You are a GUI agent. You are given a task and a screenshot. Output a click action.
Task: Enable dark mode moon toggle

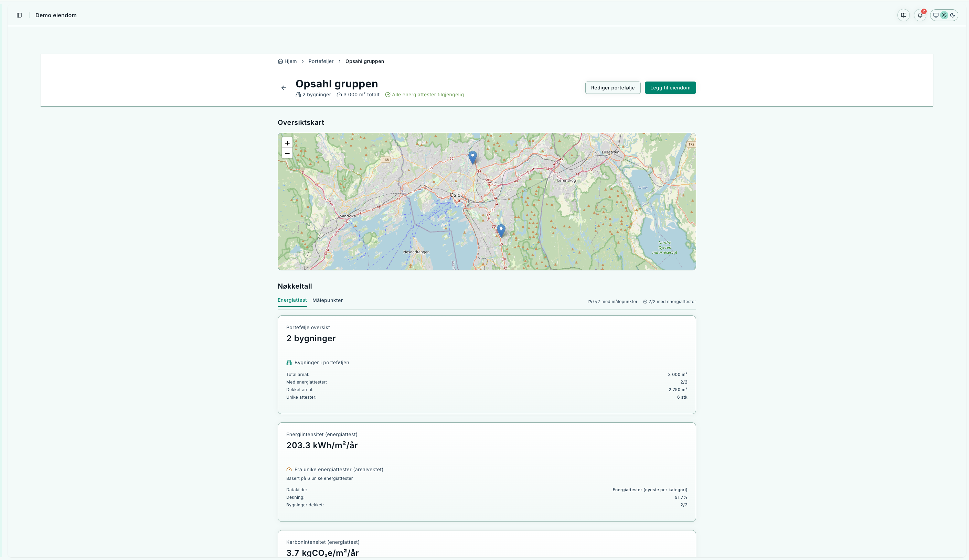pyautogui.click(x=952, y=15)
